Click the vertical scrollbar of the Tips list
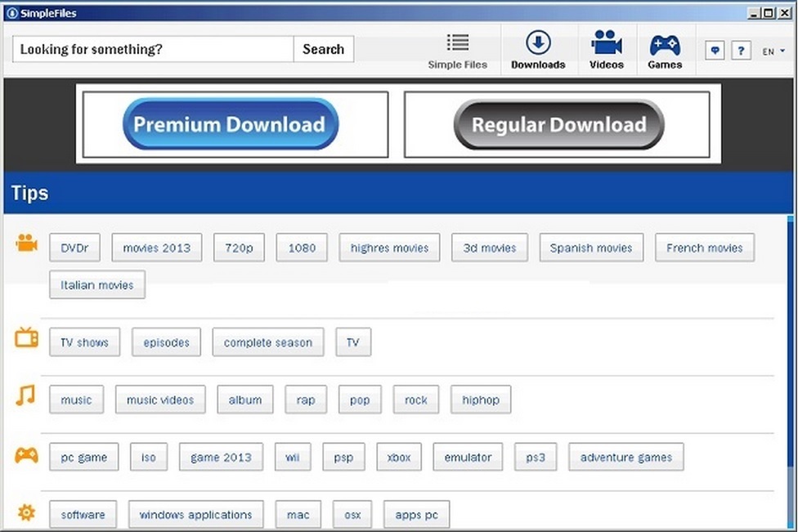The width and height of the screenshot is (798, 532). pos(790,373)
